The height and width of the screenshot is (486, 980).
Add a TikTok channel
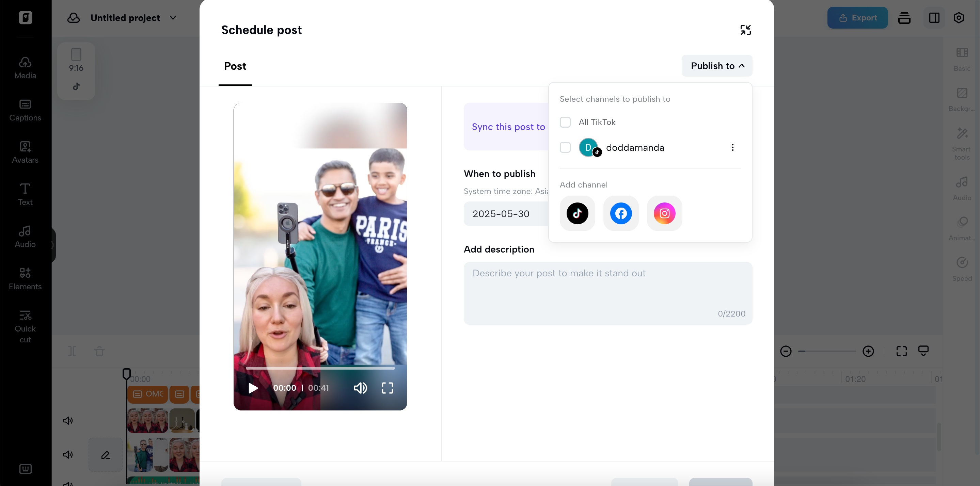(x=577, y=213)
